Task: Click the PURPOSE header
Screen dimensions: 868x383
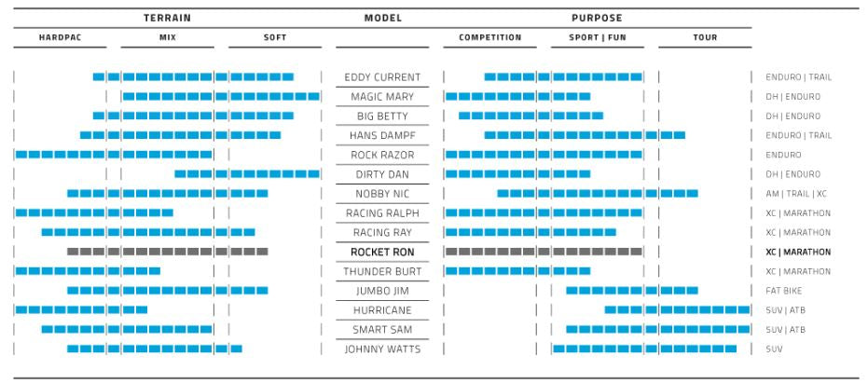Action: tap(597, 18)
